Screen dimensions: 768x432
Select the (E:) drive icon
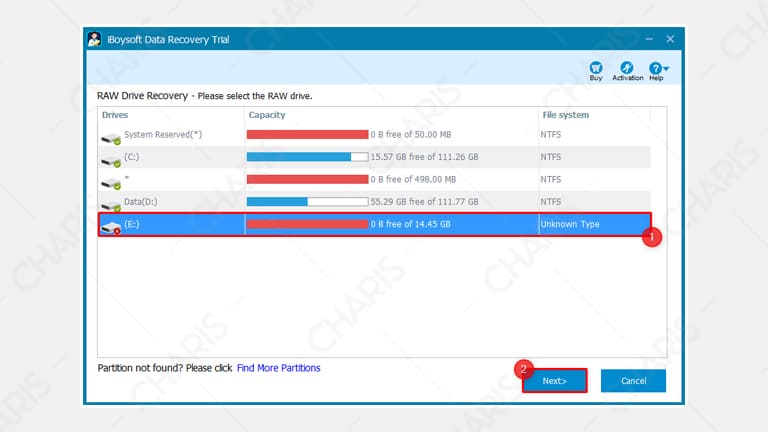111,228
